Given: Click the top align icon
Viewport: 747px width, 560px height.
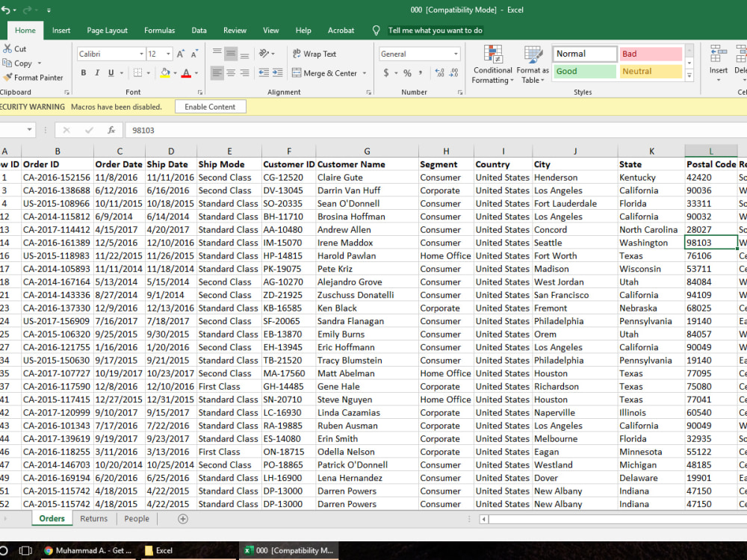Looking at the screenshot, I should click(217, 53).
